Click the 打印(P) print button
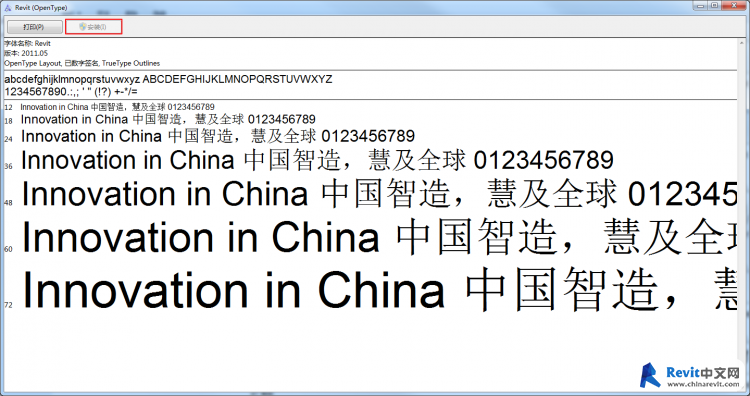The height and width of the screenshot is (396, 750). 34,27
